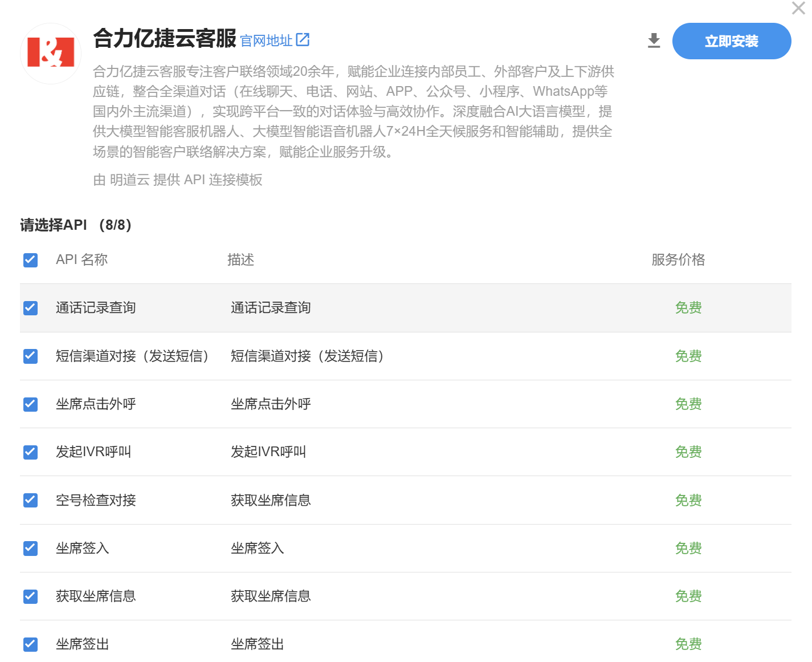Select the 空号检查对接 API name

(x=96, y=500)
